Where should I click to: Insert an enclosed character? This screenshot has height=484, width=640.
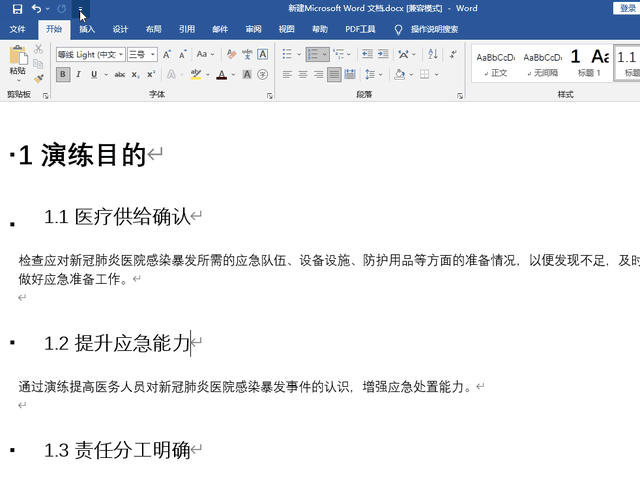pyautogui.click(x=262, y=74)
